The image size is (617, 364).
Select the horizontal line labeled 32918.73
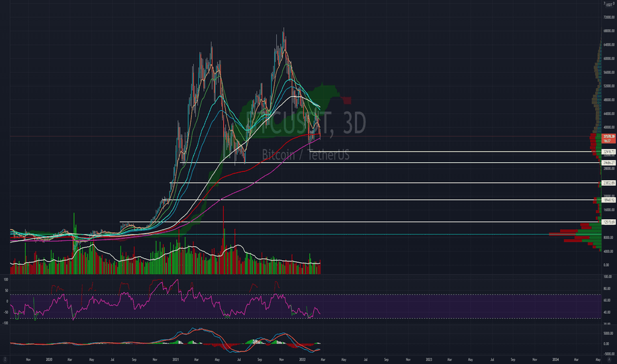click(455, 152)
